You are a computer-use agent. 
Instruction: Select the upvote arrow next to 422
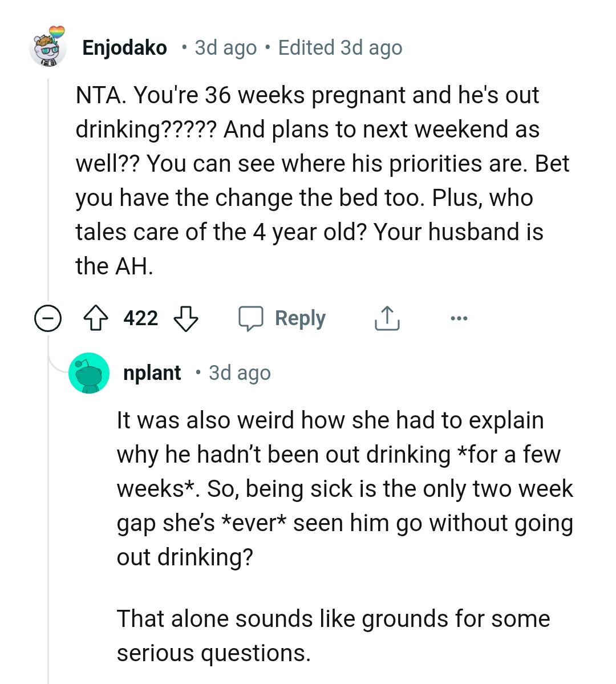[x=96, y=318]
